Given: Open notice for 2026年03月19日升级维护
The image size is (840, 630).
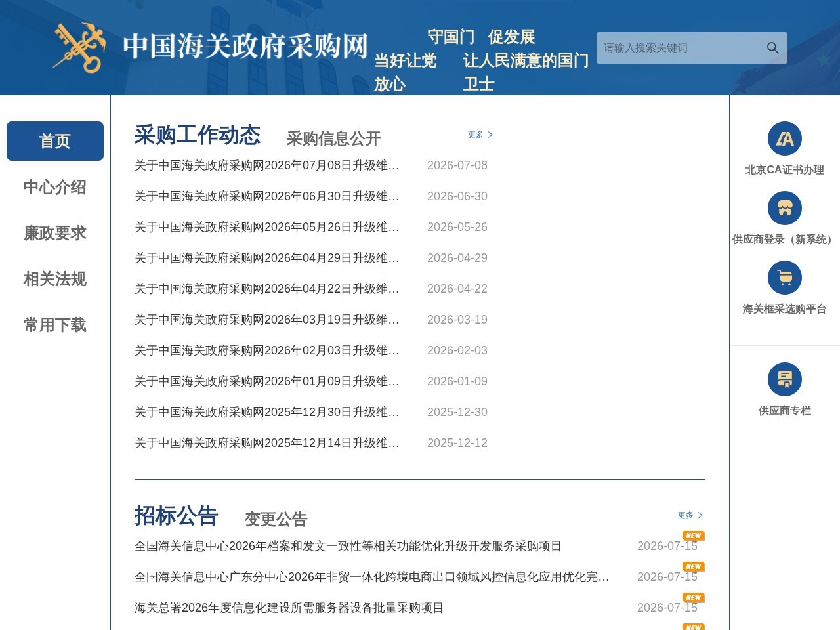Looking at the screenshot, I should coord(267,320).
